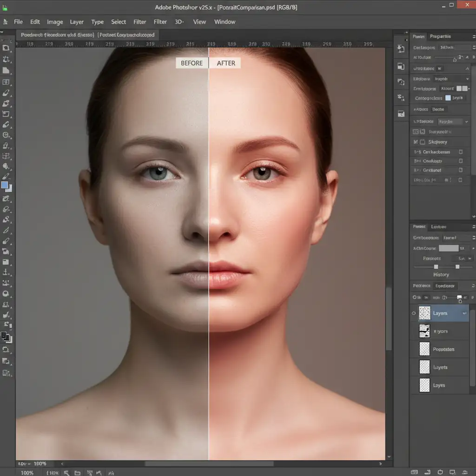Toggle the checkbox at the Gnkllanet row's right end
This screenshot has height=476, width=476.
[461, 170]
